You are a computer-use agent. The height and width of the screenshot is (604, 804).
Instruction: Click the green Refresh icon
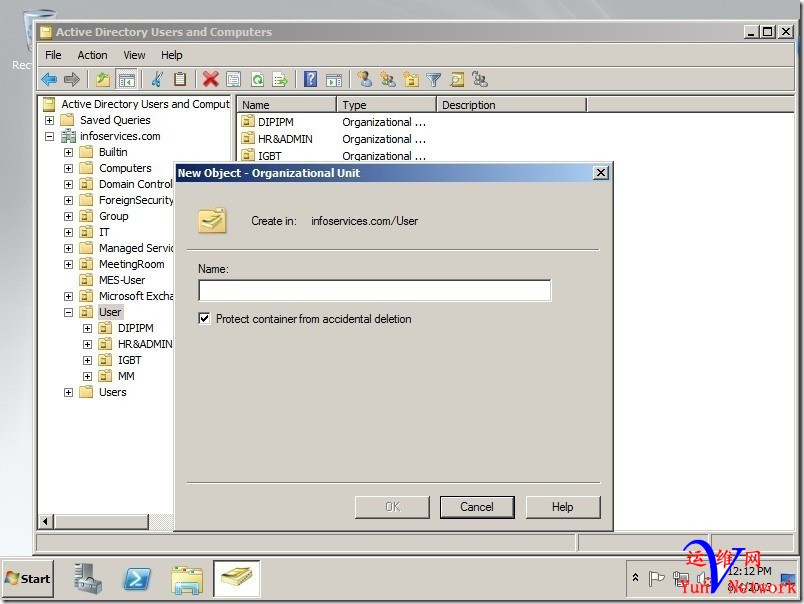pyautogui.click(x=257, y=79)
